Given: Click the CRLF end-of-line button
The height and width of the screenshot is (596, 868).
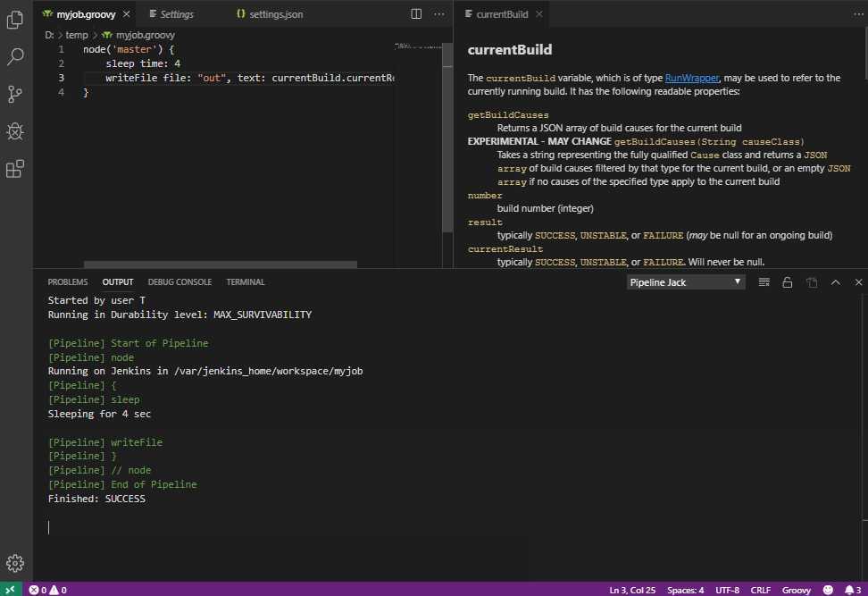Looking at the screenshot, I should pyautogui.click(x=760, y=590).
